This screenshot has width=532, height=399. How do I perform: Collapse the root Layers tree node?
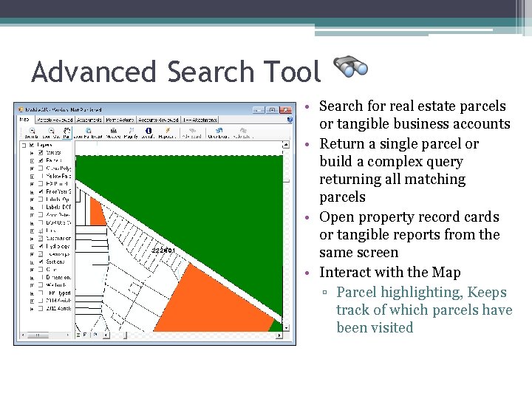[24, 146]
